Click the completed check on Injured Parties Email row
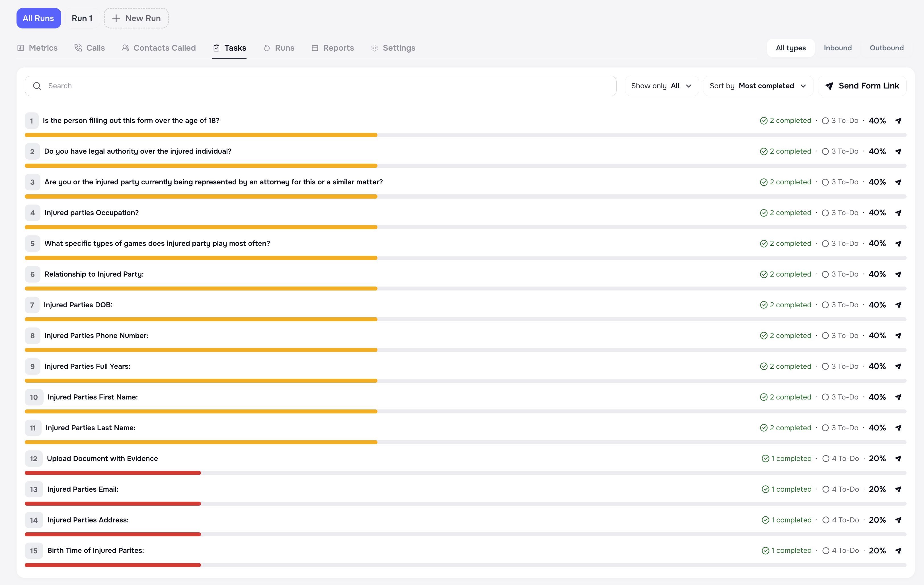Image resolution: width=924 pixels, height=585 pixels. click(765, 489)
